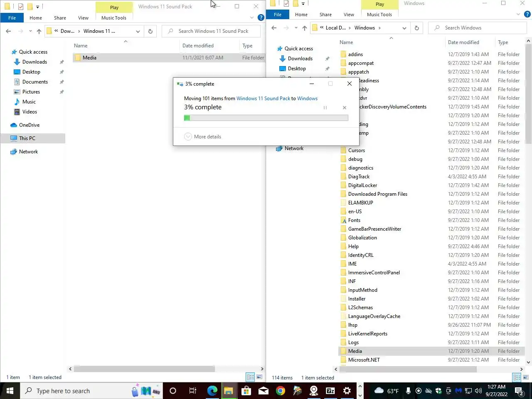The width and height of the screenshot is (532, 399).
Task: Click the green file move progress bar
Action: pos(266,118)
